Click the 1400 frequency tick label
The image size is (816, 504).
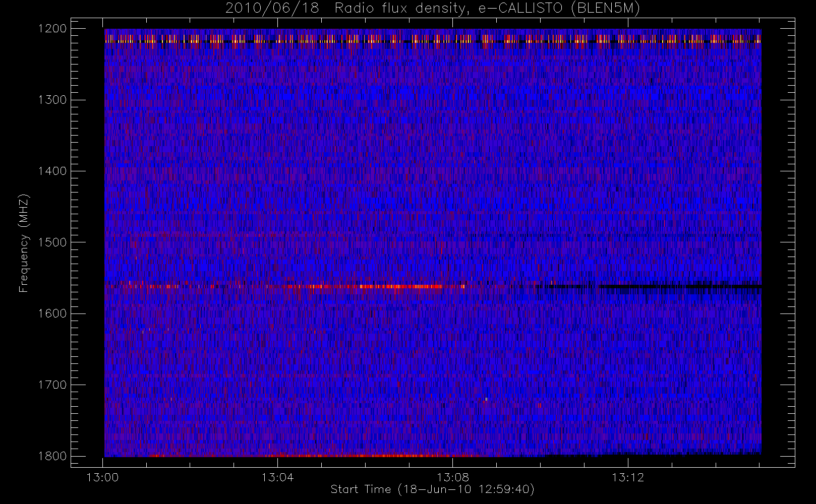[x=52, y=171]
